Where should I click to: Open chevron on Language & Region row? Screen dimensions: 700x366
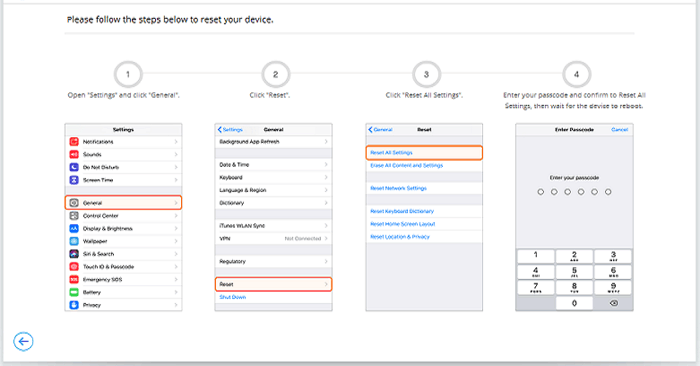326,190
